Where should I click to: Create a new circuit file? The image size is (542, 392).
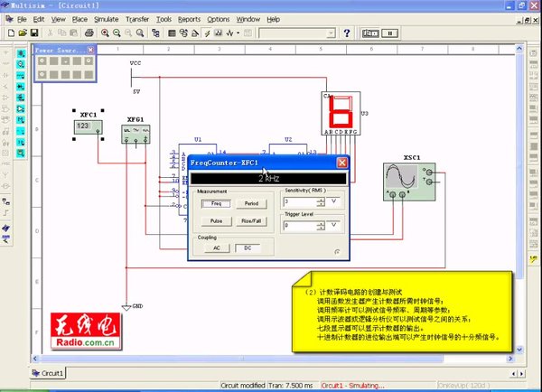(x=11, y=33)
